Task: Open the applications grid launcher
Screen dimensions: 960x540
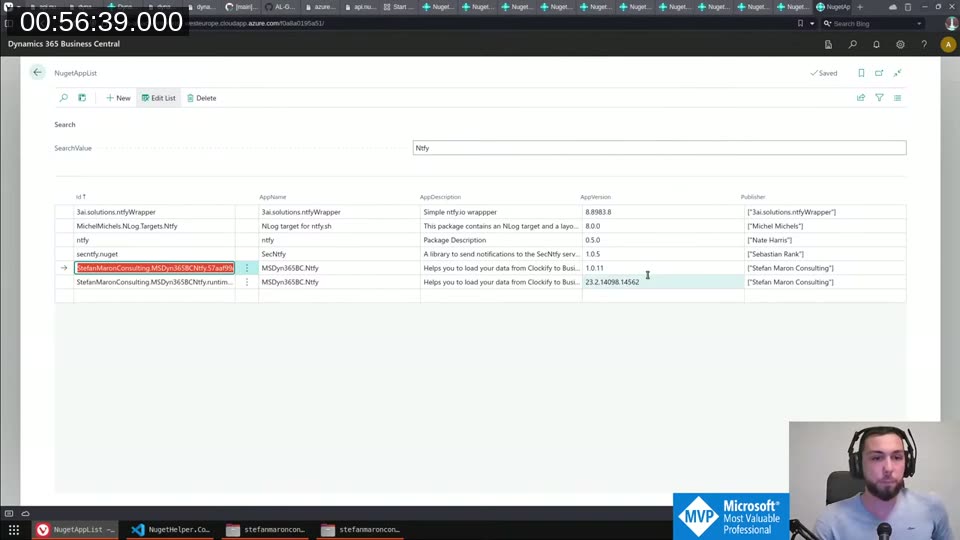Action: [x=14, y=530]
